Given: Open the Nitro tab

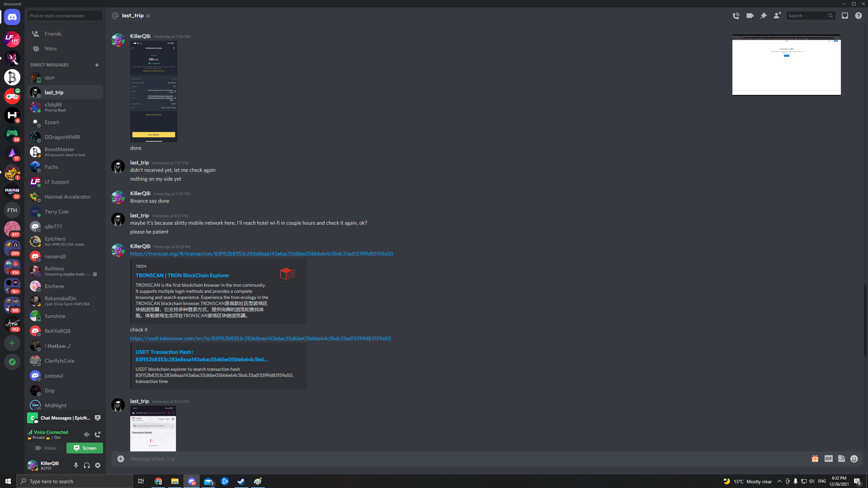Looking at the screenshot, I should coord(65,49).
